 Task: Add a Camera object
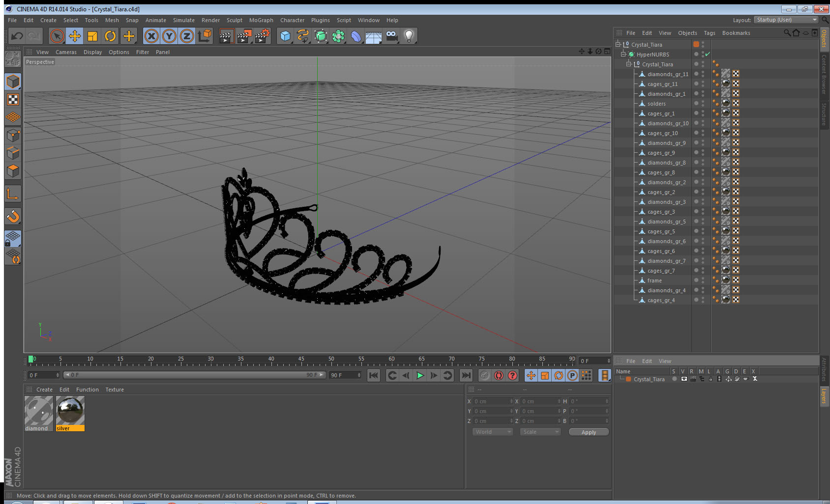click(x=391, y=36)
